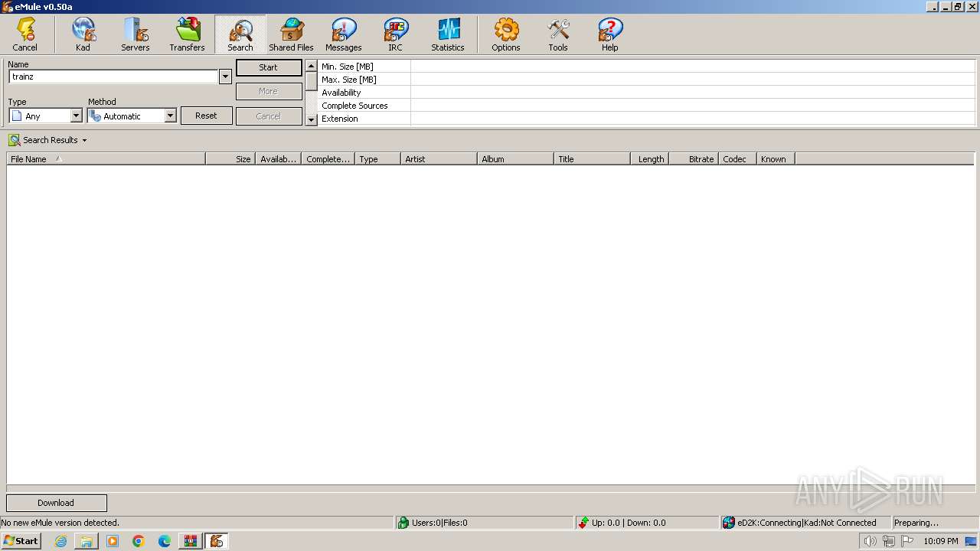
Task: Open Internet Explorer from the taskbar
Action: [60, 541]
